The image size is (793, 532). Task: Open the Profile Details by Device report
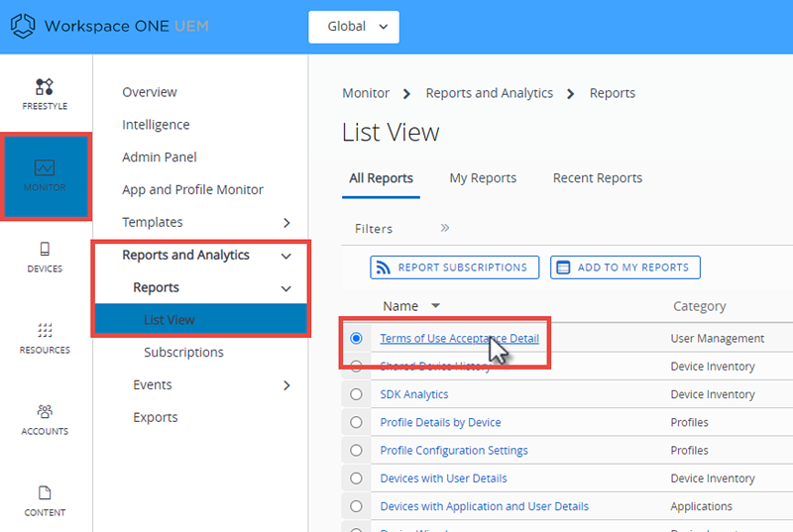point(440,422)
